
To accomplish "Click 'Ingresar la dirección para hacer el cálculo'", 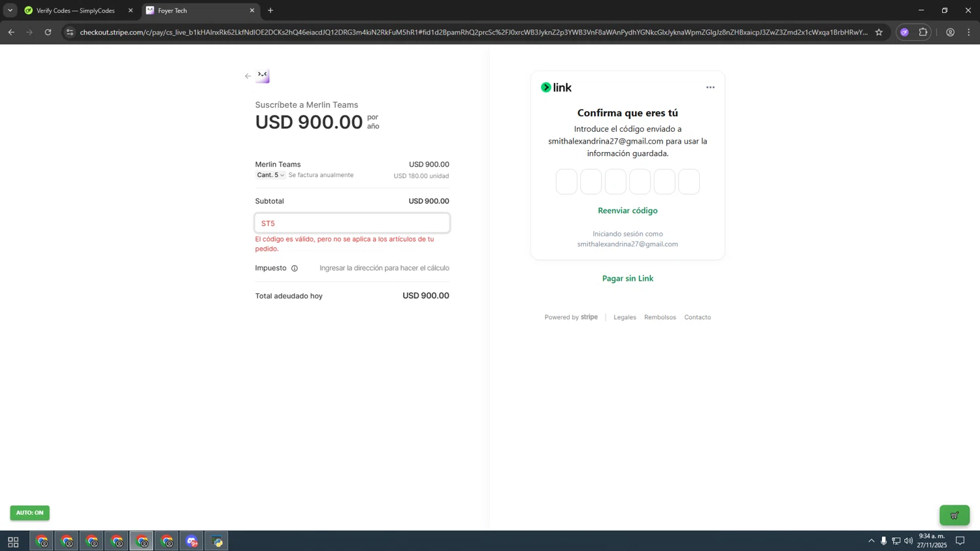I will tap(384, 268).
